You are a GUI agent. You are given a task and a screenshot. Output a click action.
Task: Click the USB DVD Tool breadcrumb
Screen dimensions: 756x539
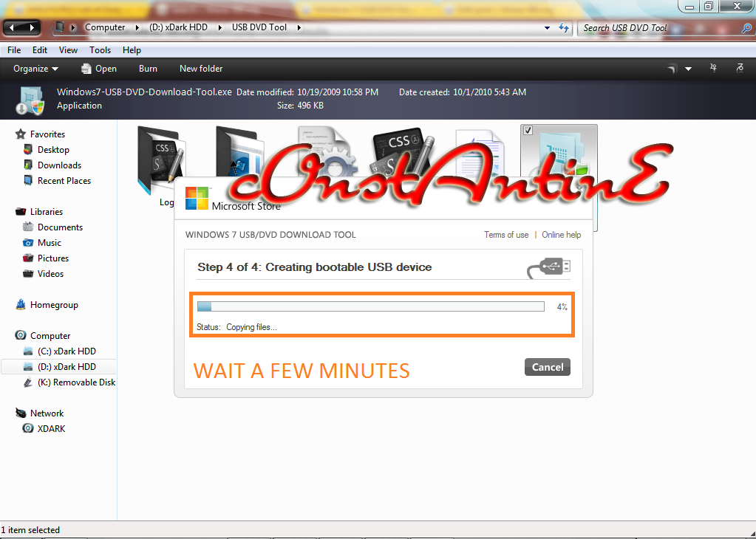pyautogui.click(x=259, y=27)
